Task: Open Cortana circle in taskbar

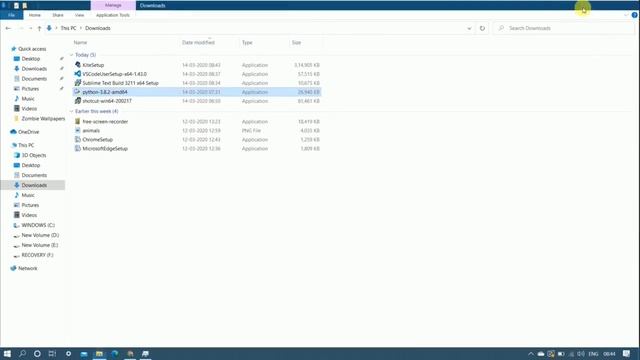Action: pos(37,353)
